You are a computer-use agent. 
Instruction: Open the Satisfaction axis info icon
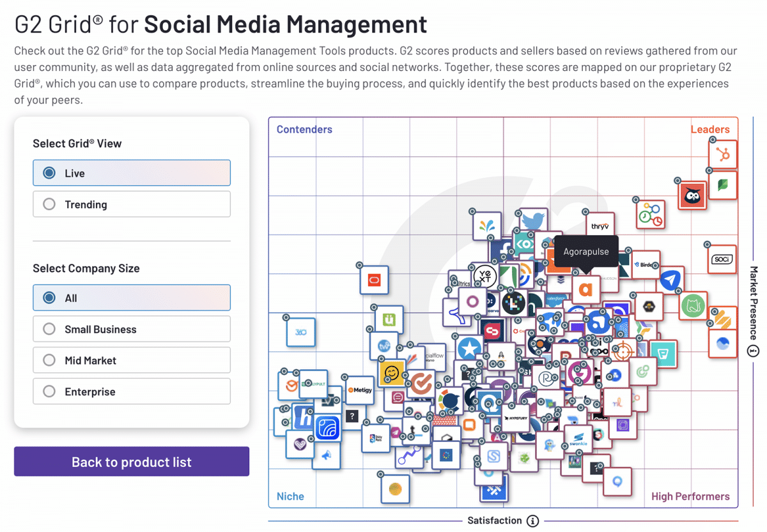(x=532, y=521)
